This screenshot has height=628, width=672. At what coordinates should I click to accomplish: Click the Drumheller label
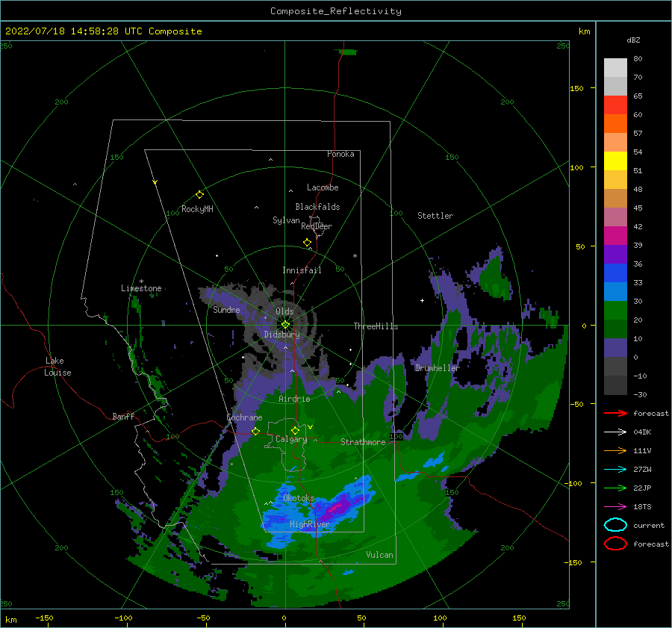(437, 368)
